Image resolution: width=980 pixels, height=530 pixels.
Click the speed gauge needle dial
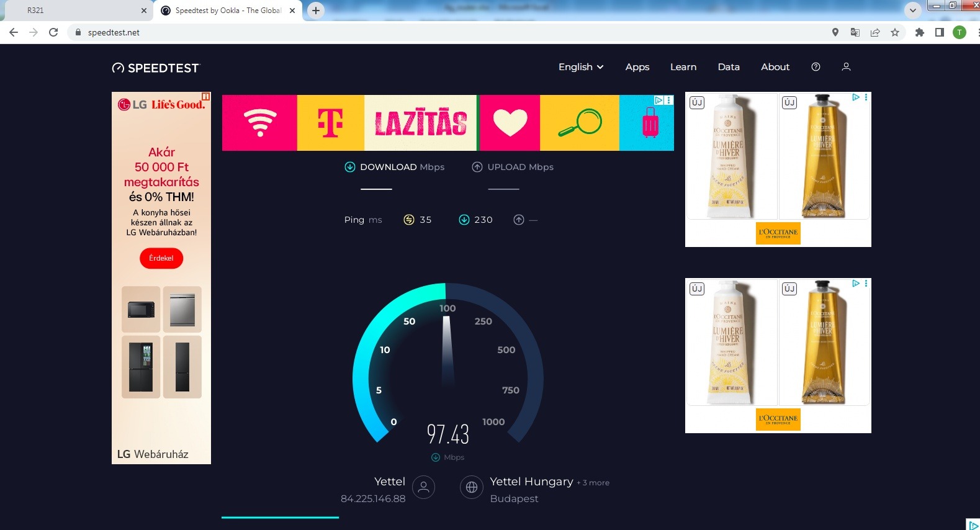click(447, 353)
